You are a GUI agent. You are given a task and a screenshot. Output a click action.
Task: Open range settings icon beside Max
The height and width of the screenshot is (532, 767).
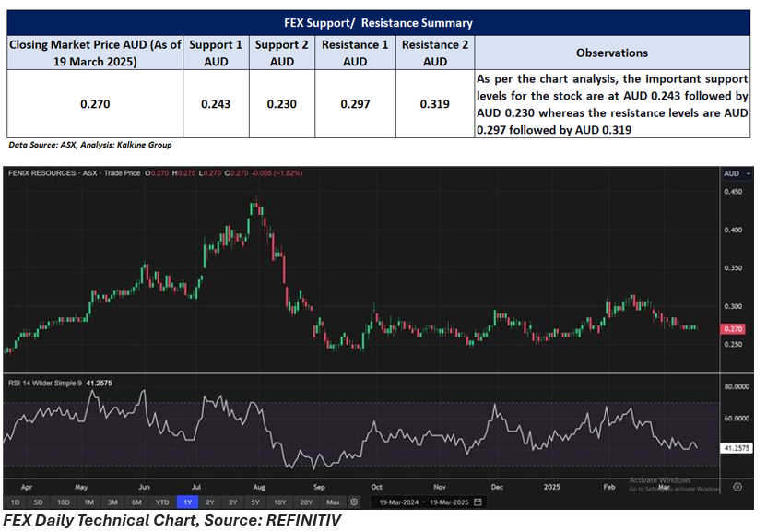coord(354,502)
